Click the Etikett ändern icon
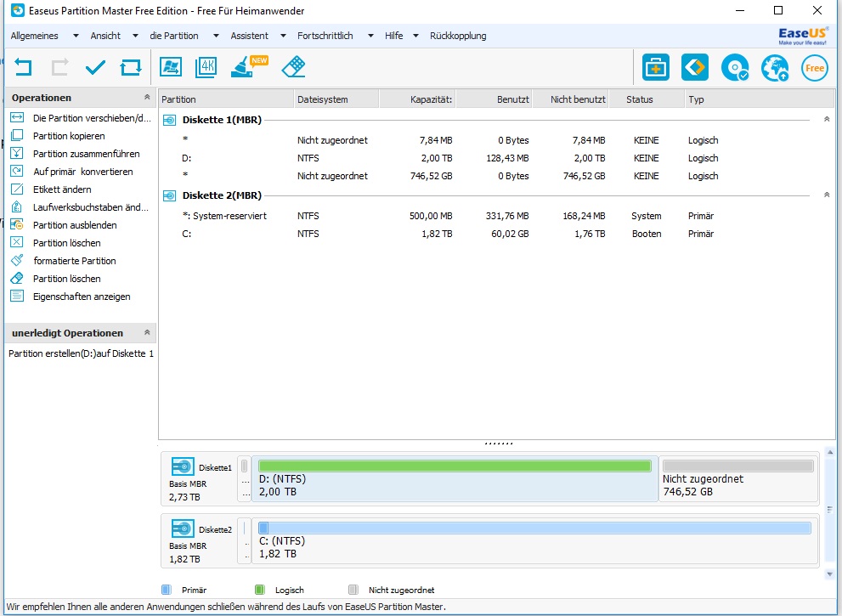Screen dimensions: 842x616 point(17,189)
